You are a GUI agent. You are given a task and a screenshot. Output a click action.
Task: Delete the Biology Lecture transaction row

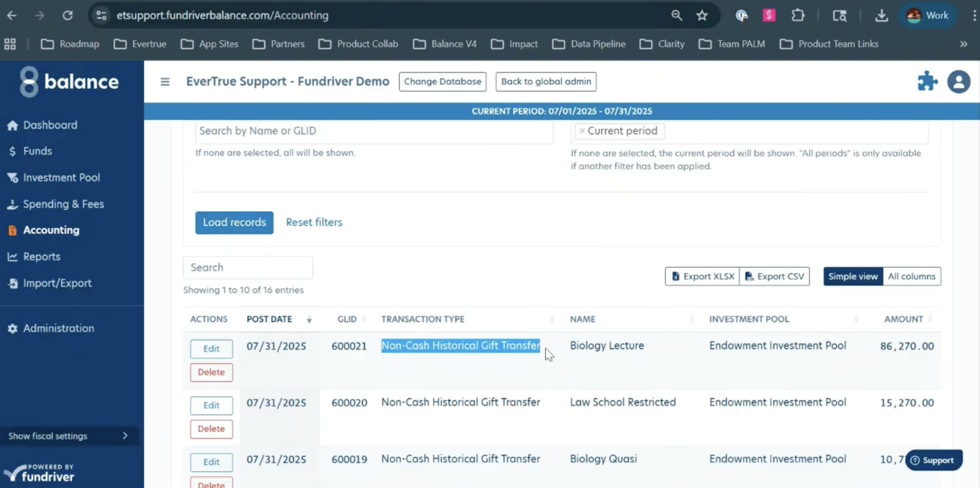211,372
